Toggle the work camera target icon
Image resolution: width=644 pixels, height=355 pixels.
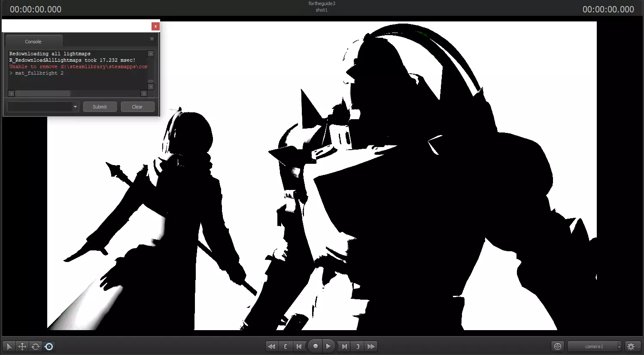(558, 346)
